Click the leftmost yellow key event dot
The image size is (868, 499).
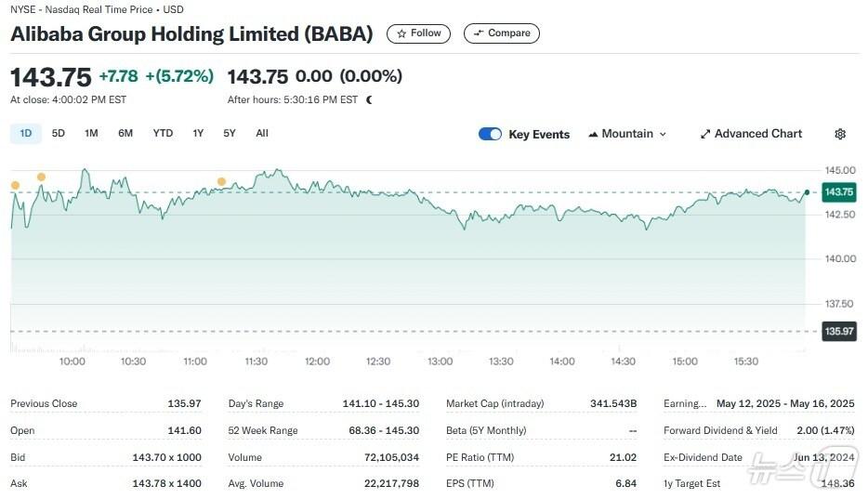(x=15, y=186)
